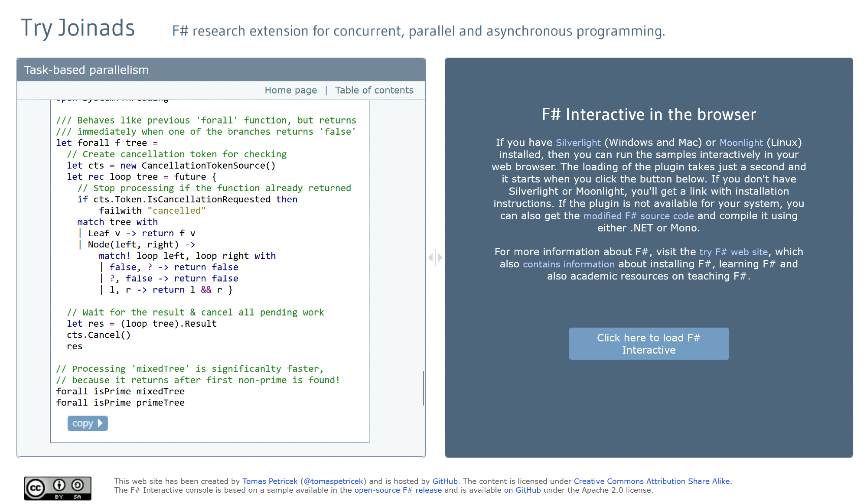Open the Moonlight link
The image size is (867, 504).
click(741, 143)
